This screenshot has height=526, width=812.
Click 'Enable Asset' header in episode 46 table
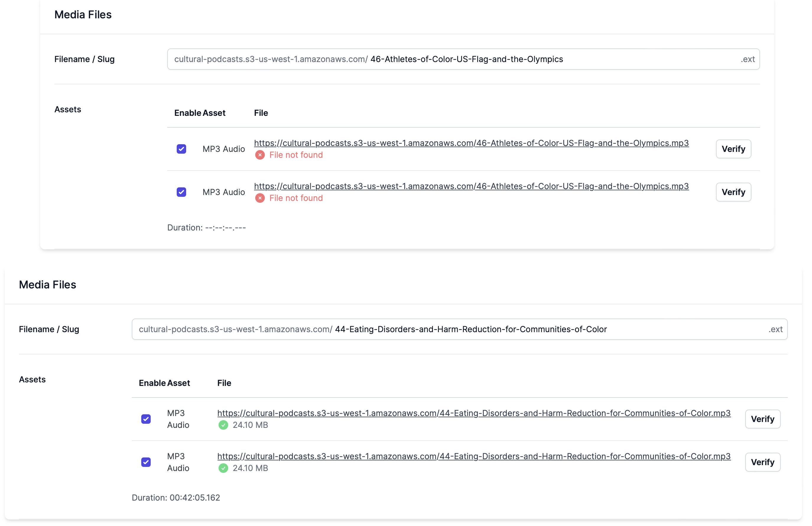click(199, 113)
